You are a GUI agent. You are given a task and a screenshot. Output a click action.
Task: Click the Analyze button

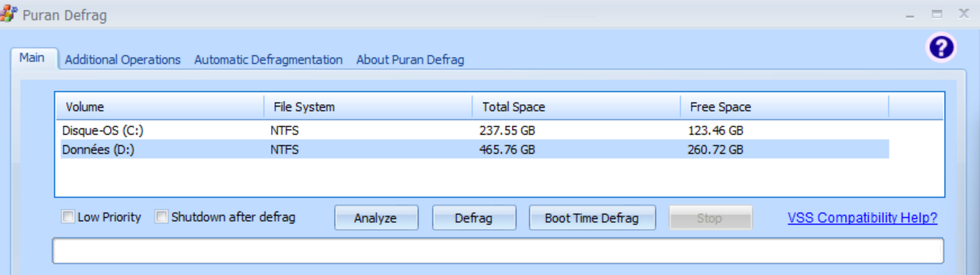(x=375, y=218)
